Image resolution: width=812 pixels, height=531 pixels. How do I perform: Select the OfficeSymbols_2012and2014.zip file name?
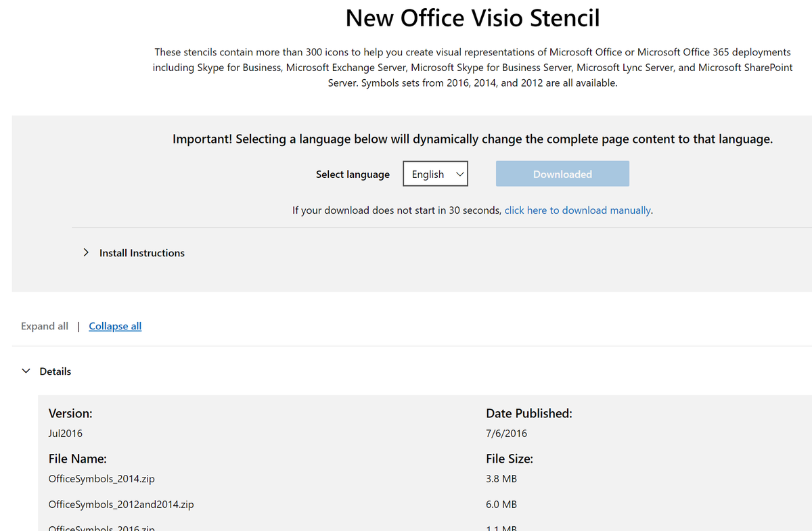coord(121,505)
